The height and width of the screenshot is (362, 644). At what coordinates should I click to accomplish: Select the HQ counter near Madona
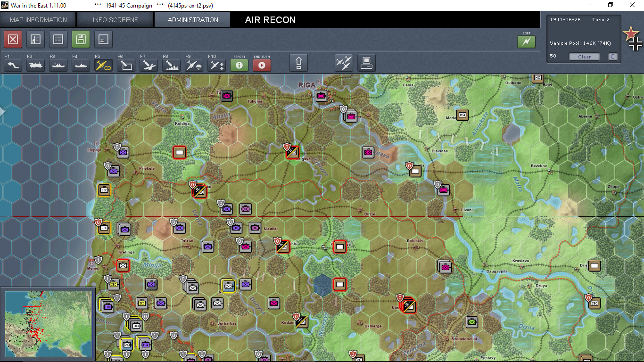tap(462, 115)
